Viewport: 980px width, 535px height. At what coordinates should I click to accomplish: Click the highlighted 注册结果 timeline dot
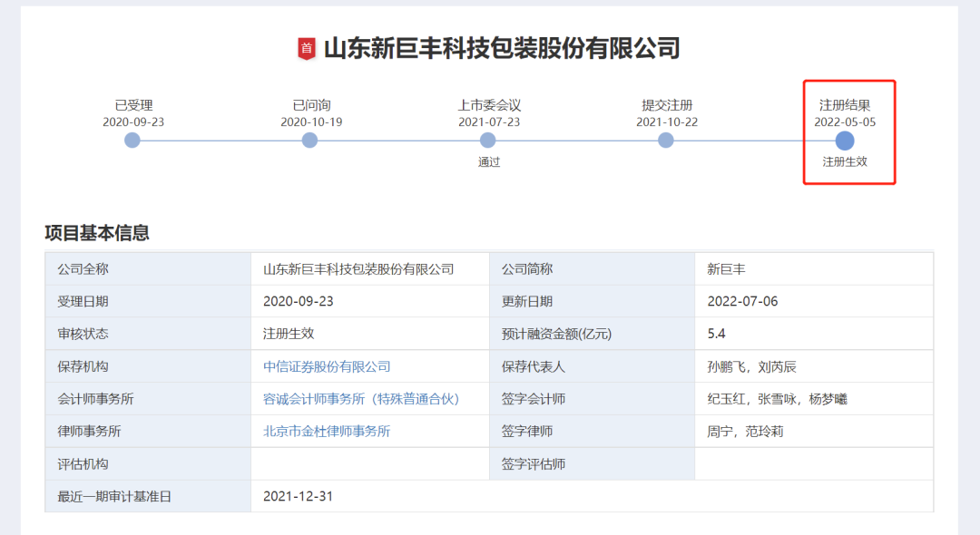845,141
